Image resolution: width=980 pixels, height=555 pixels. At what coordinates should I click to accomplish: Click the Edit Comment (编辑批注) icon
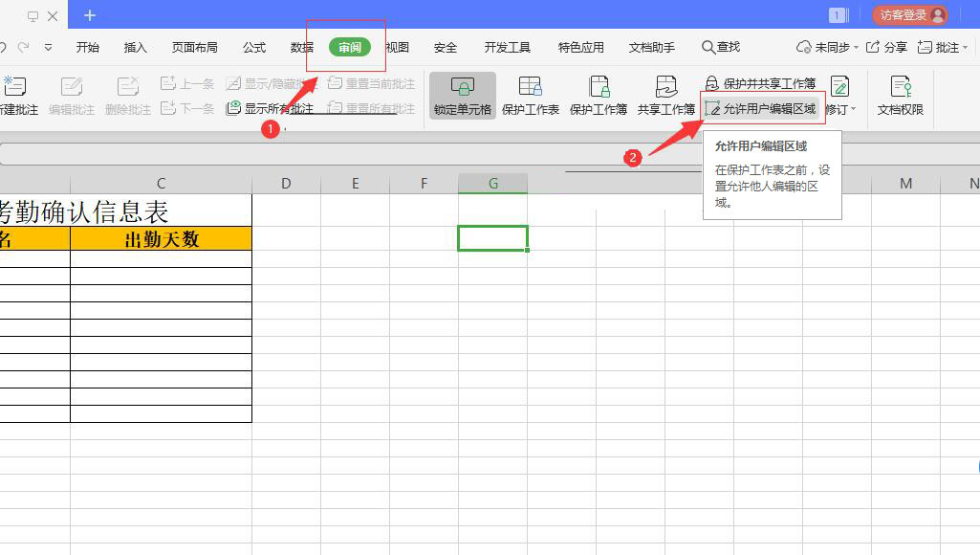click(72, 86)
